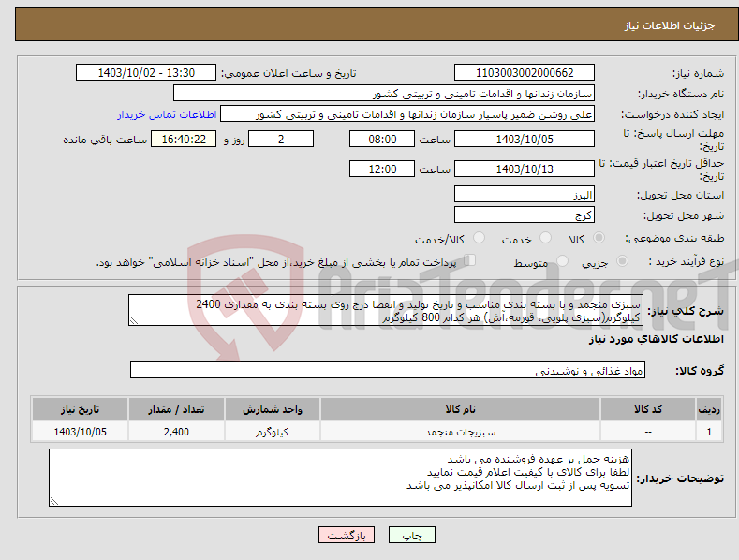
Task: Select the متوسط purchase type radio
Action: coord(562,260)
